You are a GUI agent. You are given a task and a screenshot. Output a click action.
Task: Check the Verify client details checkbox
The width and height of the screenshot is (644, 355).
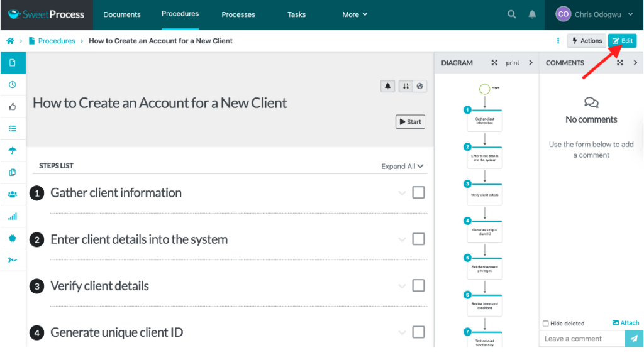point(418,285)
